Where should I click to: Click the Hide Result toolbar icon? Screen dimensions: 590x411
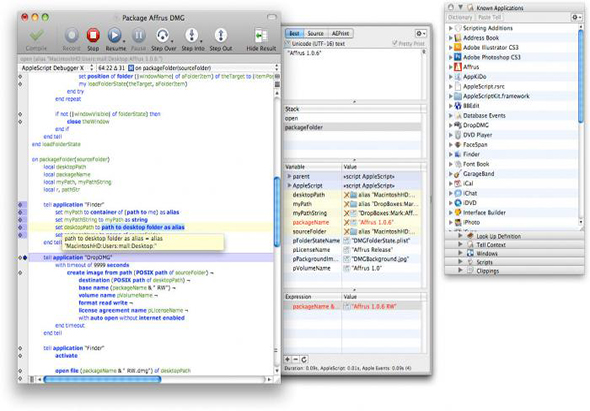tap(261, 35)
